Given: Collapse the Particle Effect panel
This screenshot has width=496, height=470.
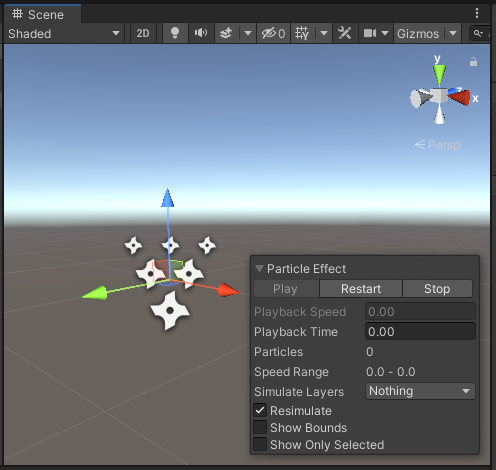Looking at the screenshot, I should pos(259,269).
